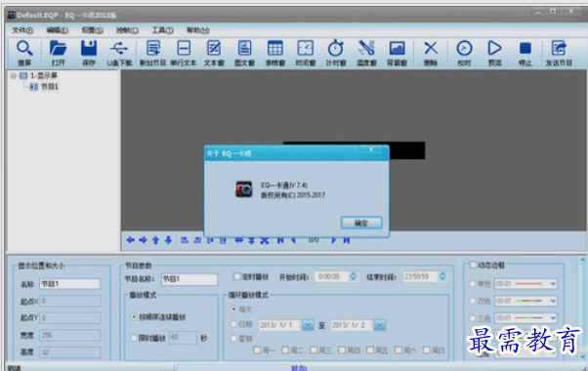The width and height of the screenshot is (588, 371).
Task: Check the 周日 weekday checkbox
Action: (x=427, y=350)
